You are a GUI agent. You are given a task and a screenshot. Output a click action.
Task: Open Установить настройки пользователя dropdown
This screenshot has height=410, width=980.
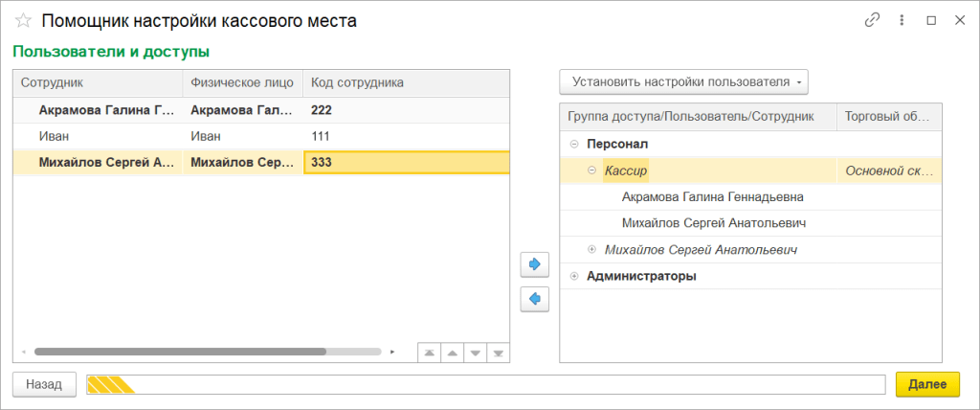[684, 82]
